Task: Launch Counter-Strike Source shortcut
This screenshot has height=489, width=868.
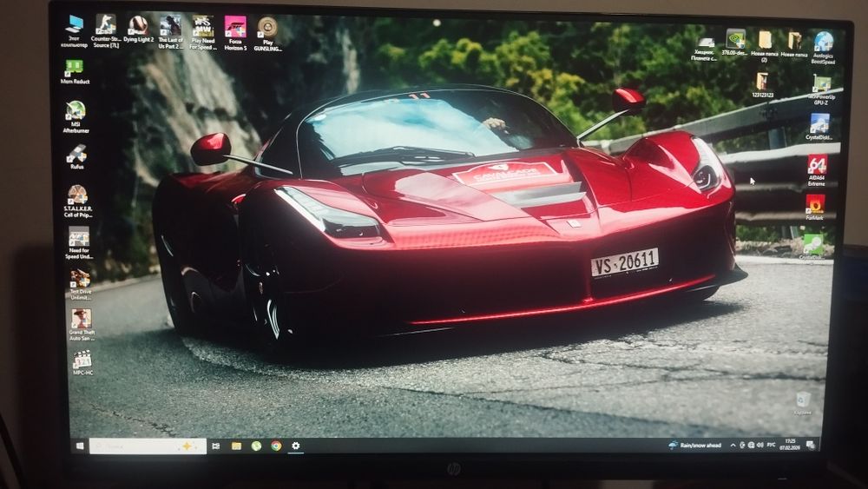Action: point(105,31)
